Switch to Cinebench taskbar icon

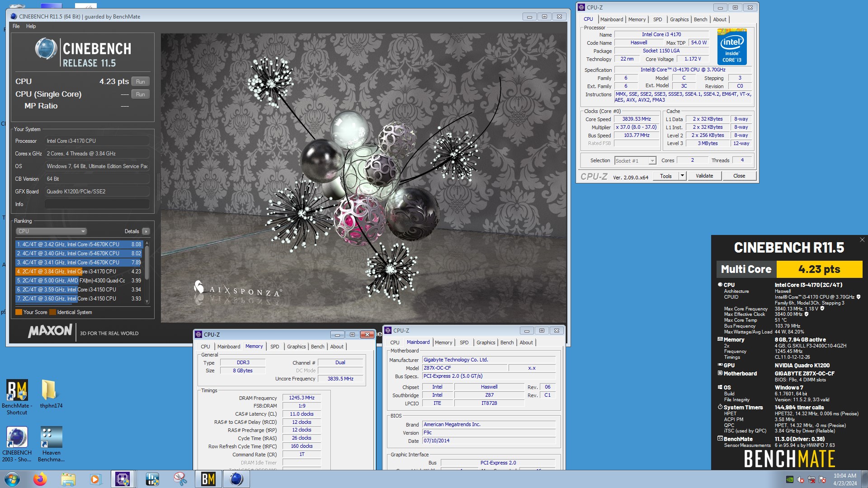tap(236, 479)
